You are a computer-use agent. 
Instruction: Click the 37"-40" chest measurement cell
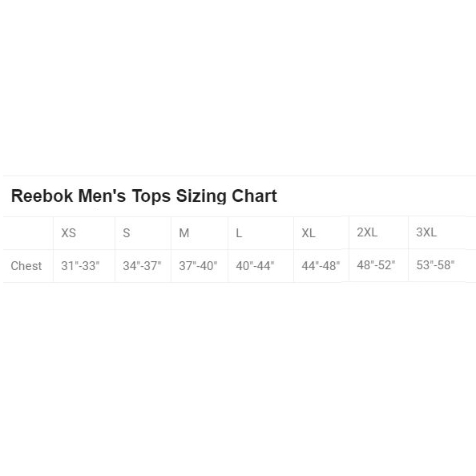click(x=198, y=266)
